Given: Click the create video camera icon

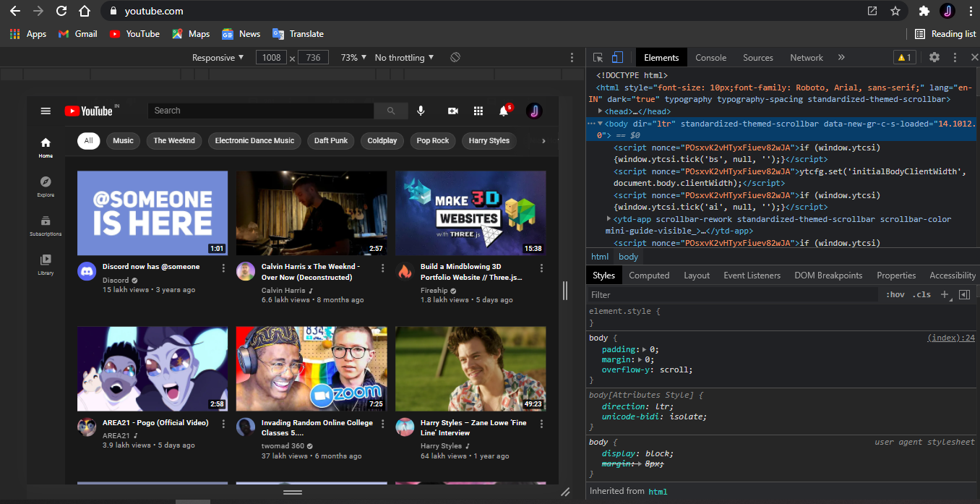Looking at the screenshot, I should click(453, 111).
